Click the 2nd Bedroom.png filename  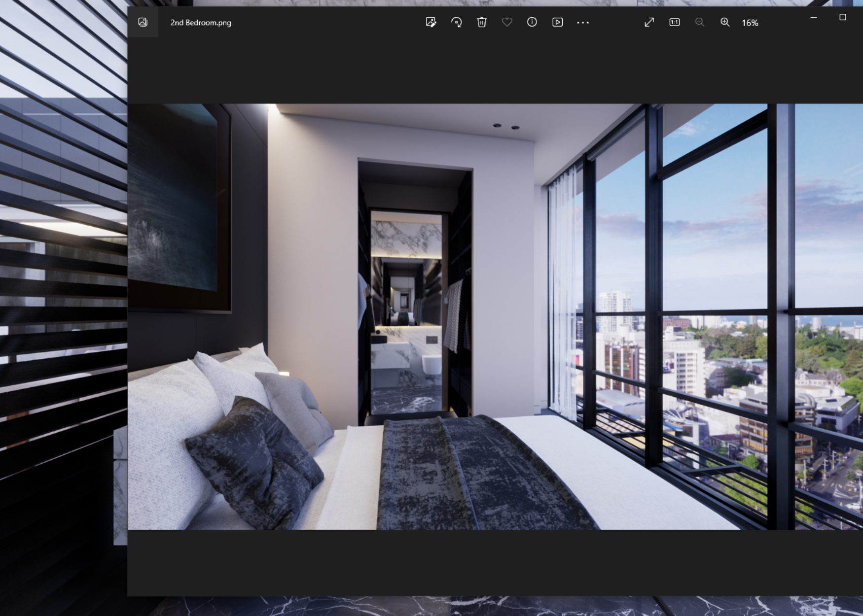[x=201, y=23]
